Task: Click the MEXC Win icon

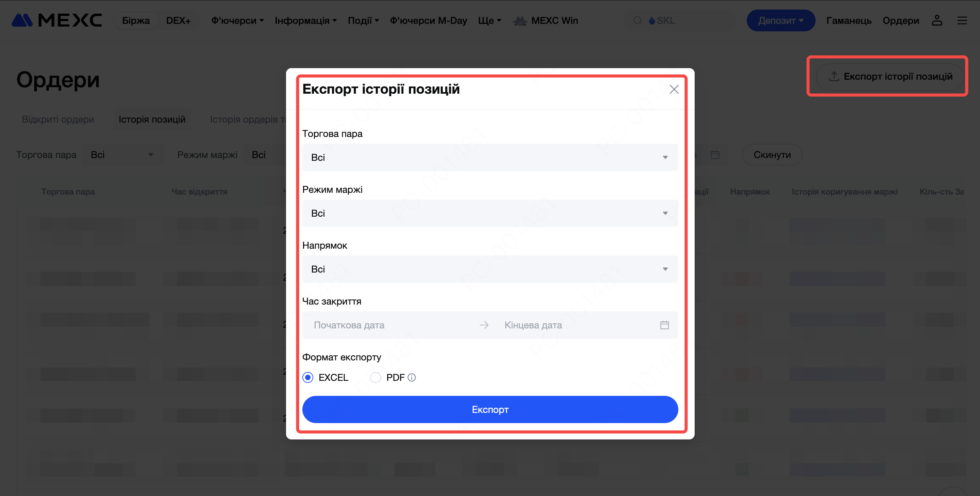Action: (520, 20)
